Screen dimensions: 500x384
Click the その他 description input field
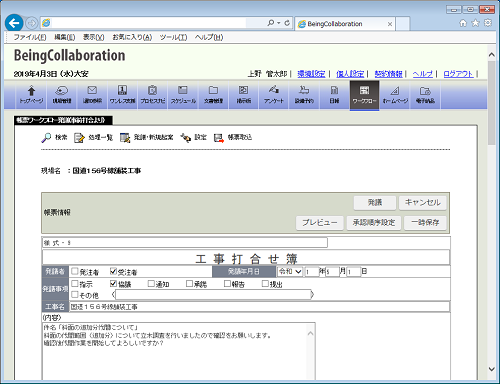point(213,295)
